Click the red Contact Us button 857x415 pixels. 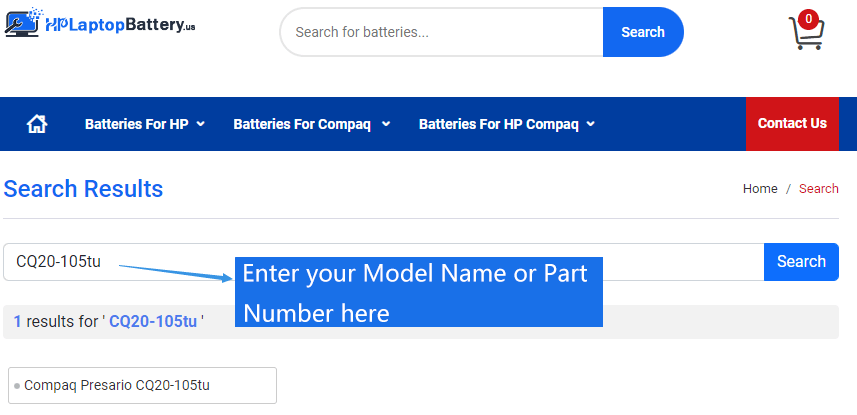[x=792, y=124]
